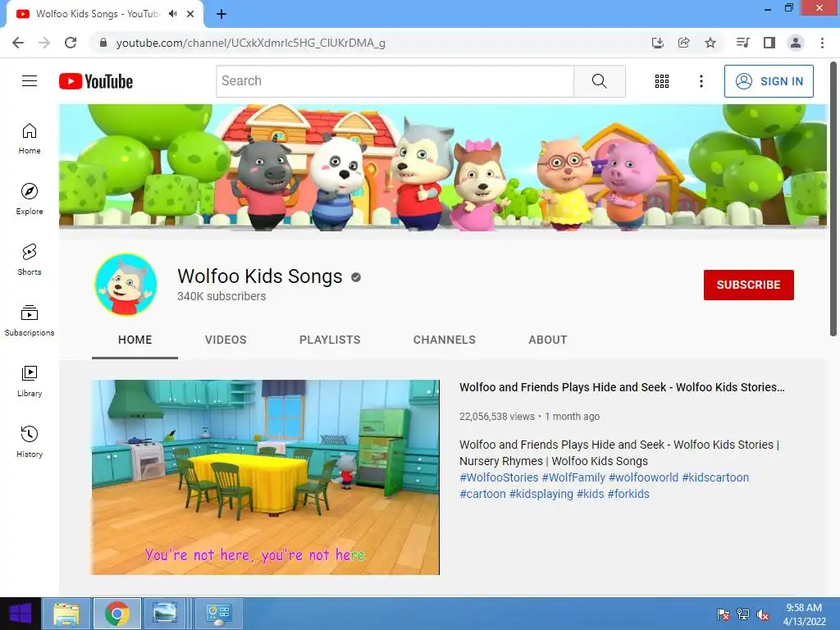840x630 pixels.
Task: Click the Wolfoo channel avatar
Action: (126, 285)
